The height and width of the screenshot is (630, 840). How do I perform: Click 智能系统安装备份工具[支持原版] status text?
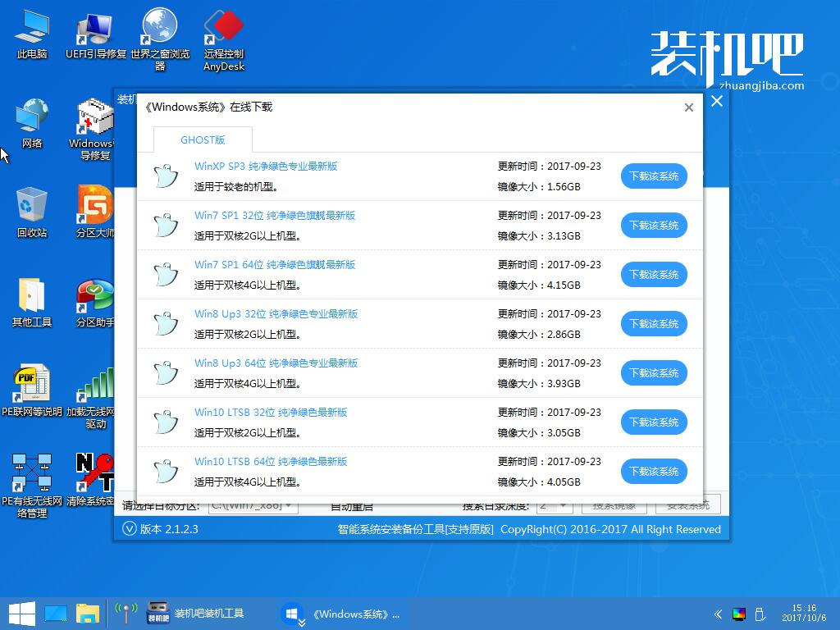coord(415,529)
